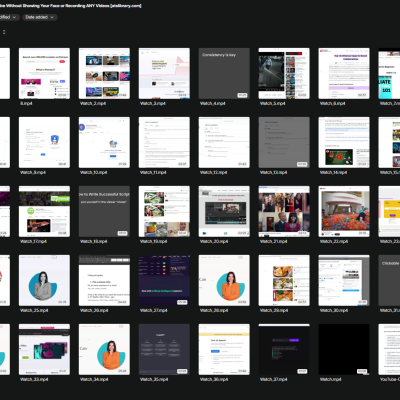Select the Watch_34.mp4 video thumbnail

pyautogui.click(x=104, y=349)
